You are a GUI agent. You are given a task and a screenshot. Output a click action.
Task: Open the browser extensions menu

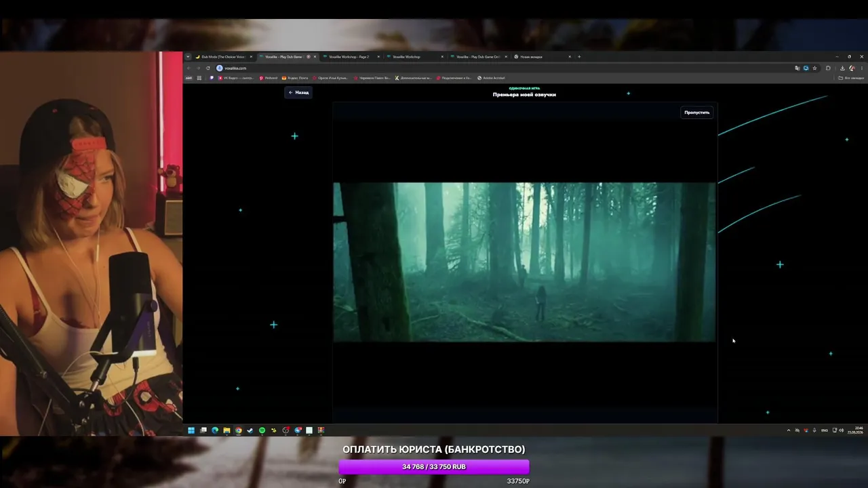click(828, 68)
